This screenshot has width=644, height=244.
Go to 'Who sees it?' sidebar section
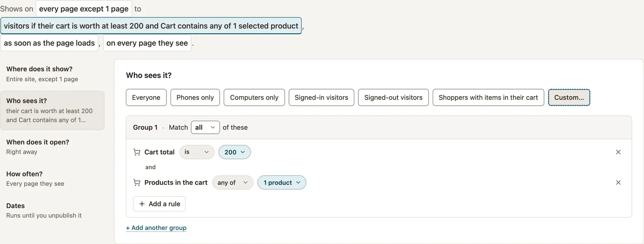click(x=52, y=111)
